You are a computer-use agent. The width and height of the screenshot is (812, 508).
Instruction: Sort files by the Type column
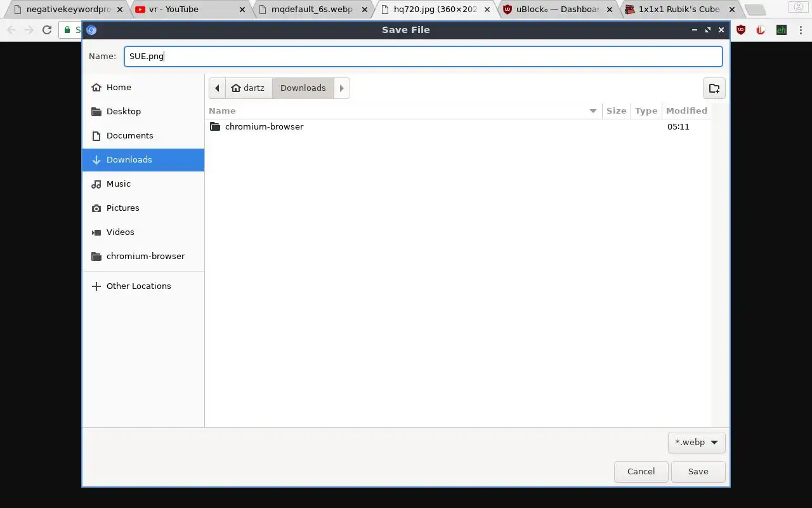click(646, 110)
